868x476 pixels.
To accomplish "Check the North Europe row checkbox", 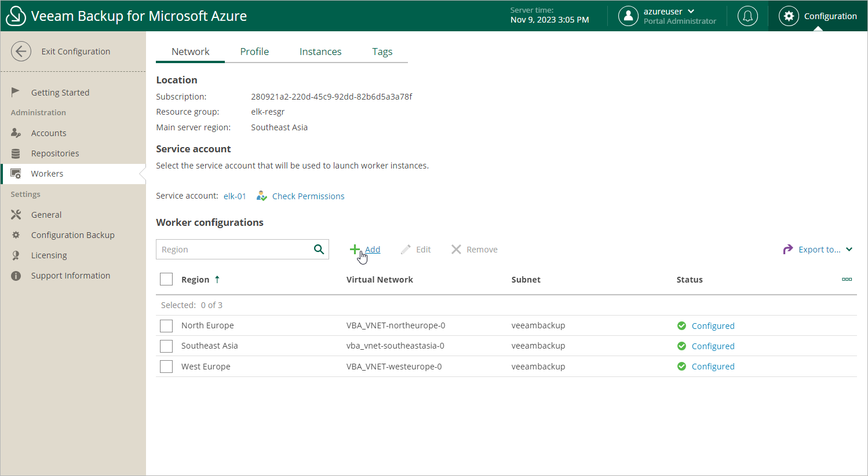I will click(x=166, y=325).
